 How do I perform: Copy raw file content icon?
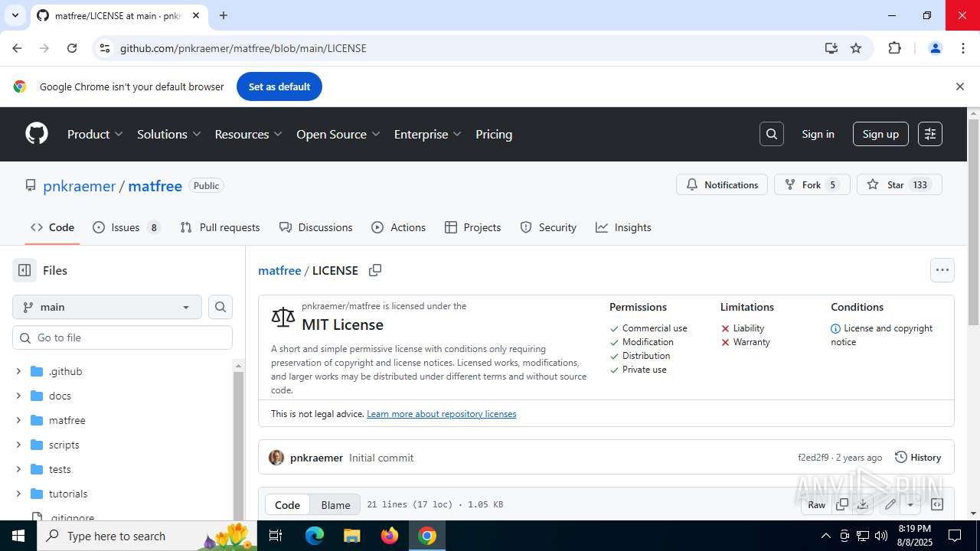coord(842,504)
